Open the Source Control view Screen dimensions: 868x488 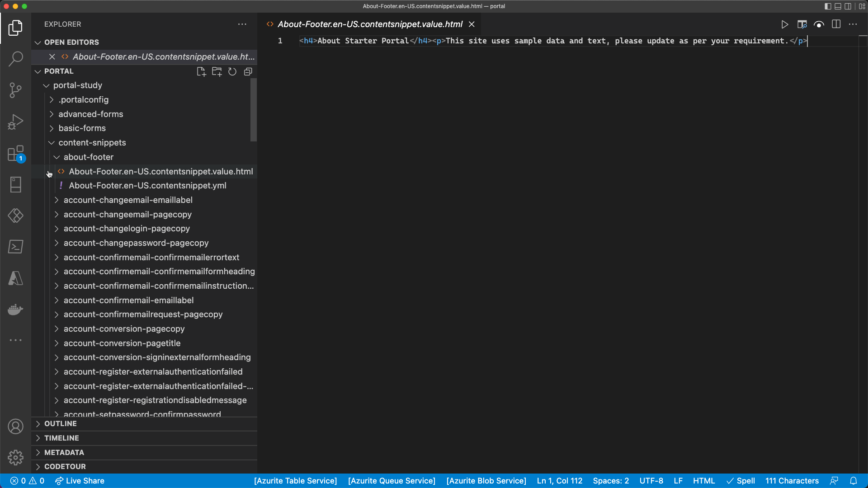coord(16,90)
